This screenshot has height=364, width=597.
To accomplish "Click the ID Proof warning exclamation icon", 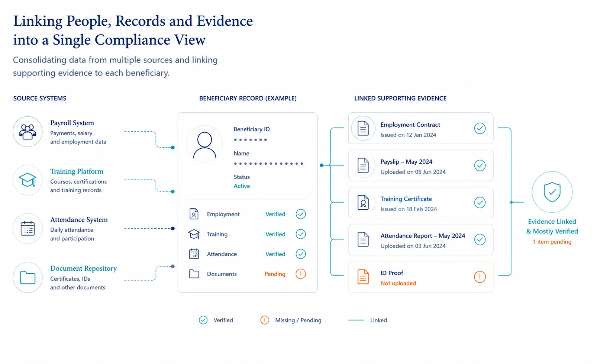I will click(480, 277).
